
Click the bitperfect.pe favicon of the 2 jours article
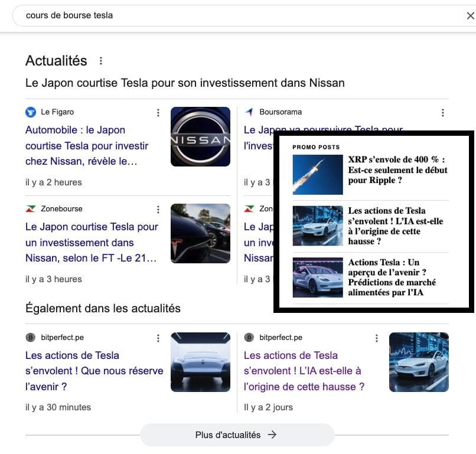[x=249, y=338]
